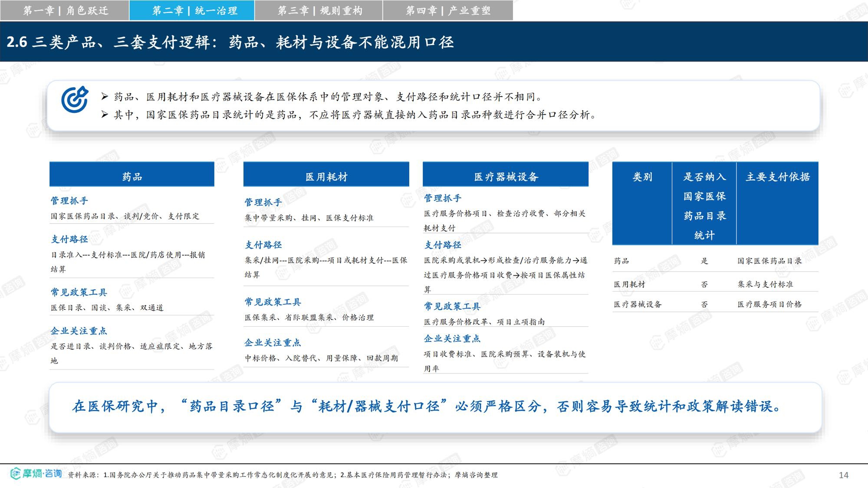Viewport: 868px width, 488px height.
Task: Click the 企业关注重点 heading under 医疗器械设备
Action: [x=452, y=339]
